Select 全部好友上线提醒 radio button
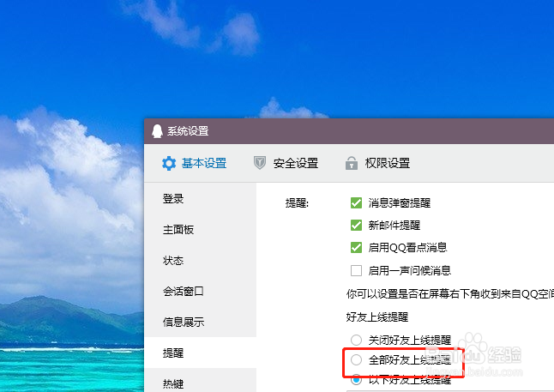Viewport: 554px width, 392px height. (x=356, y=360)
